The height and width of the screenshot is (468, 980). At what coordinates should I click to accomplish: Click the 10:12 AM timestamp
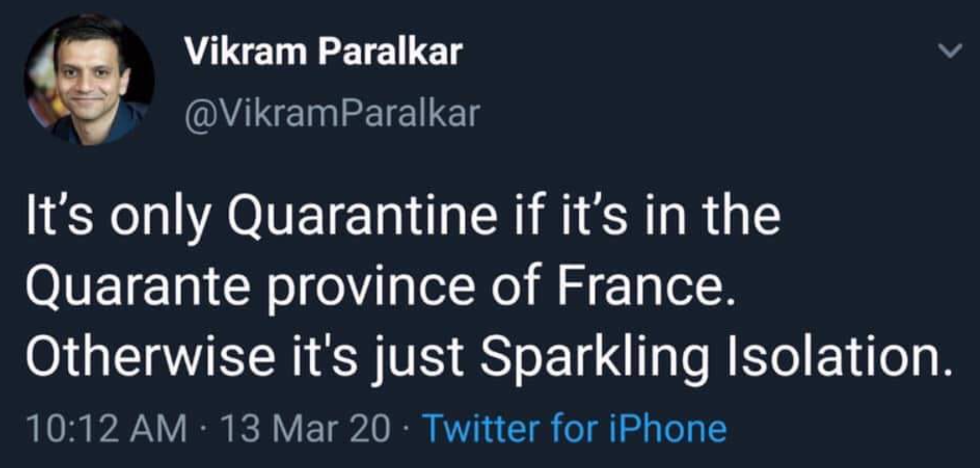[x=106, y=428]
